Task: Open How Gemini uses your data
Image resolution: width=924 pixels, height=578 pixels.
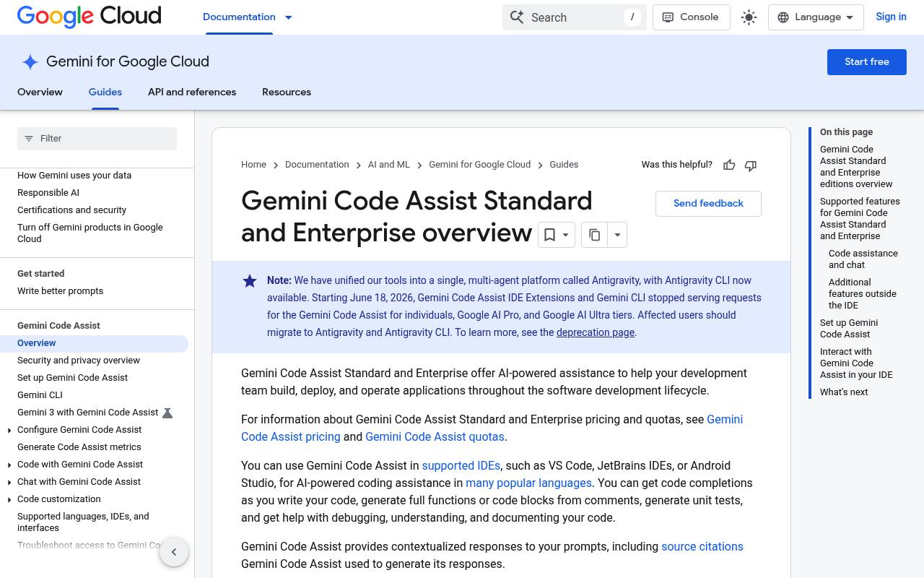Action: 74,176
